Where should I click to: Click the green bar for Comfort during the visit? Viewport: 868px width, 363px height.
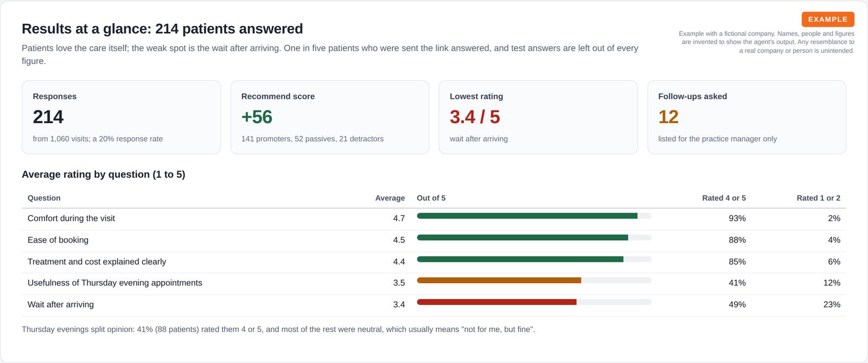(527, 216)
